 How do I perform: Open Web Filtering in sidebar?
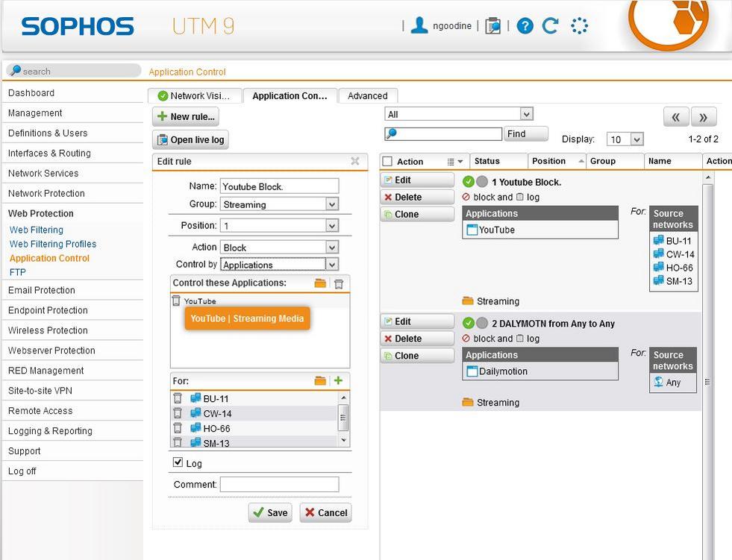pos(37,230)
